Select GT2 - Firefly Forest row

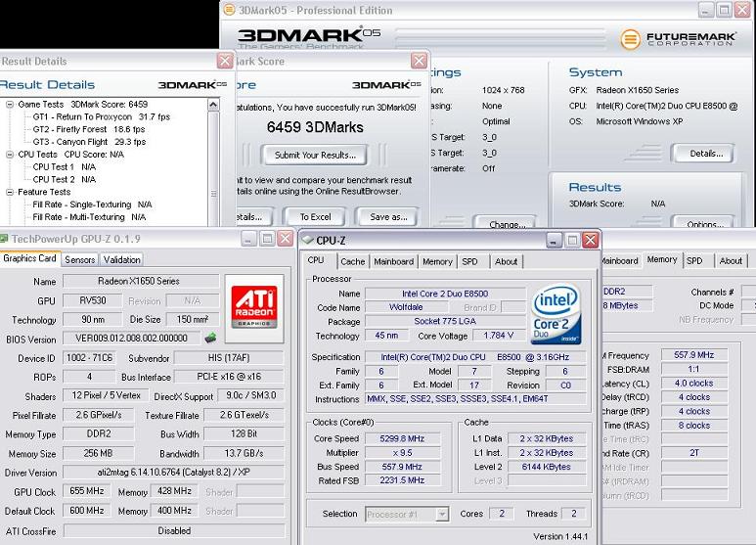point(89,129)
